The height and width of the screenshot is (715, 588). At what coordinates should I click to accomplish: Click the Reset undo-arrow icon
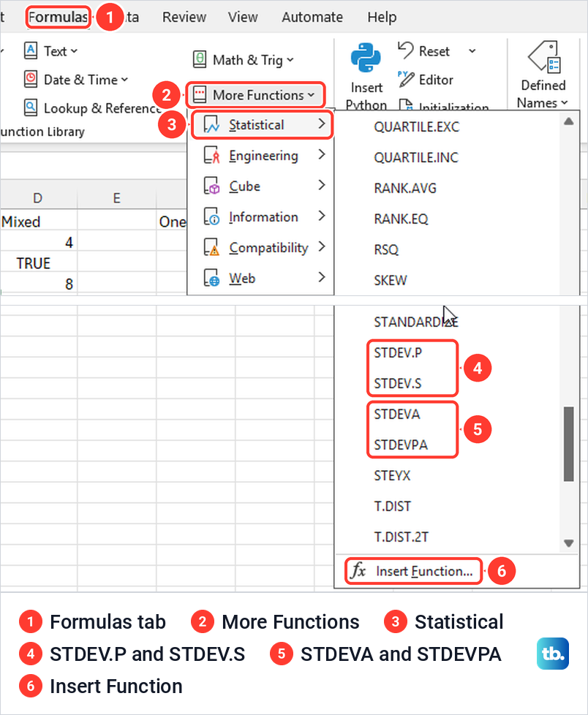coord(406,50)
